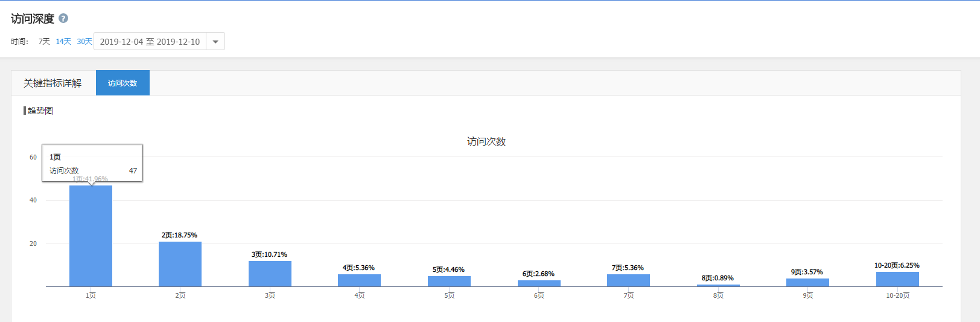This screenshot has height=322, width=980.
Task: Click the date range input field
Action: click(x=150, y=42)
